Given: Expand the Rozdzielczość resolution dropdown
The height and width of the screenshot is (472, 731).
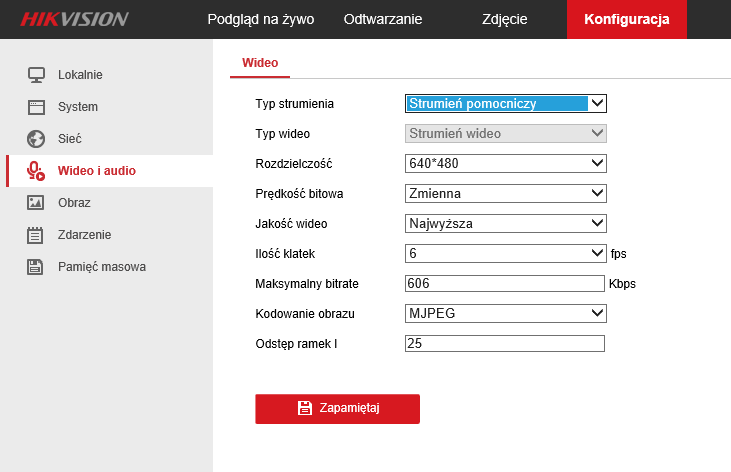Looking at the screenshot, I should point(505,163).
